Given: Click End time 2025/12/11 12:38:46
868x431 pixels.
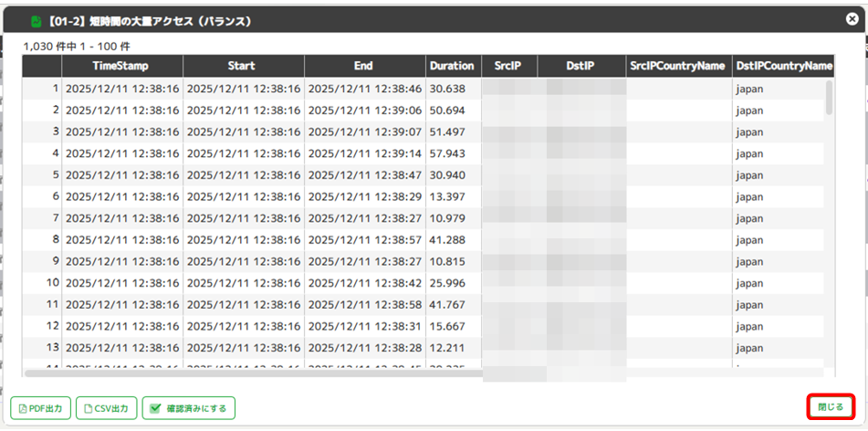Looking at the screenshot, I should coord(365,89).
